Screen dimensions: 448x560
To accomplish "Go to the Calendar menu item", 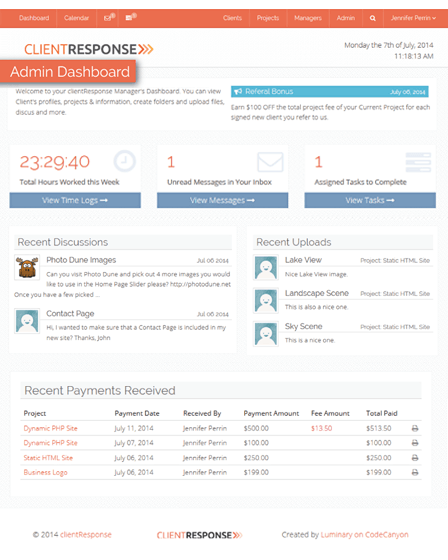I will [x=76, y=18].
